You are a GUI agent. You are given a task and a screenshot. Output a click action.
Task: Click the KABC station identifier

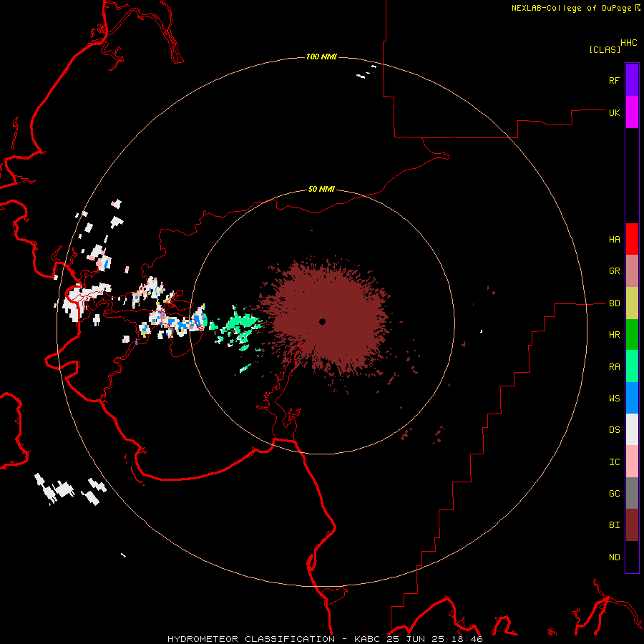(x=366, y=639)
